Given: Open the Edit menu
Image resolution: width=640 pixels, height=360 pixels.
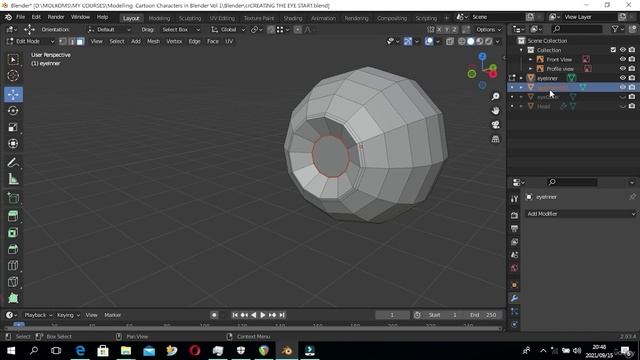Looking at the screenshot, I should point(36,17).
